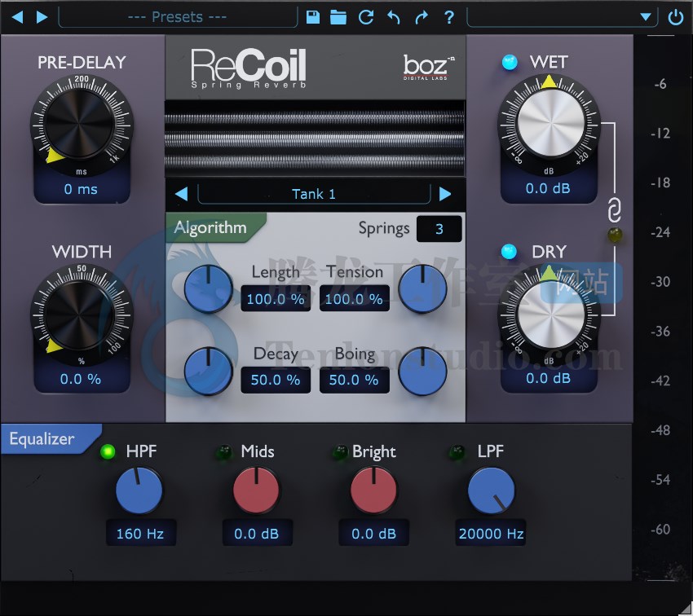Open the Equalizer tab

(x=50, y=439)
